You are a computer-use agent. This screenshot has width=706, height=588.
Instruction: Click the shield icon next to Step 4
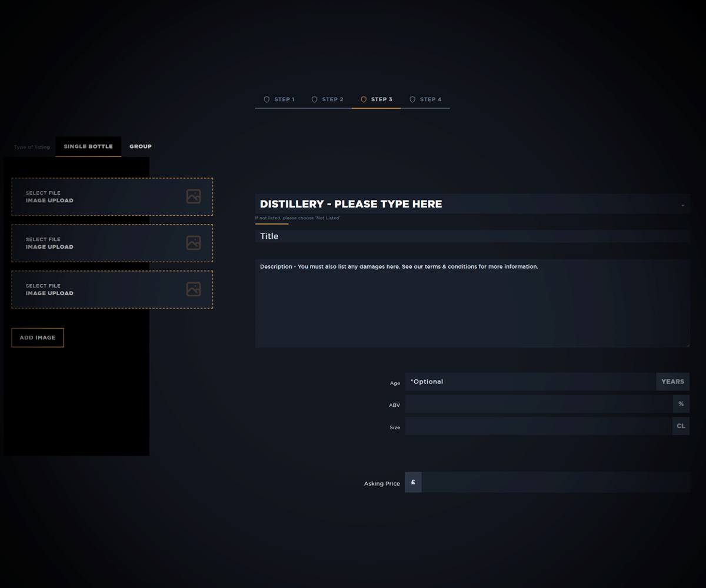[412, 99]
